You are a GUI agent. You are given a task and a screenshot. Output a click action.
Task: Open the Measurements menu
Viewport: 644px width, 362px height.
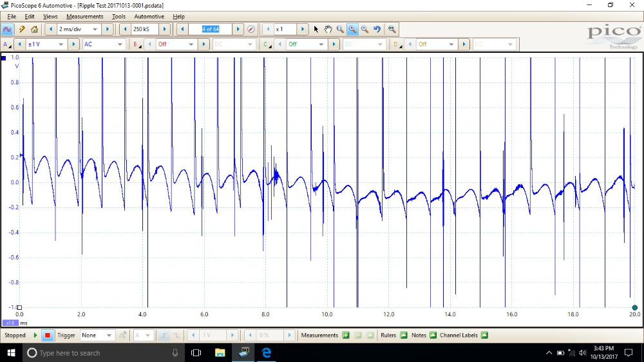[84, 16]
